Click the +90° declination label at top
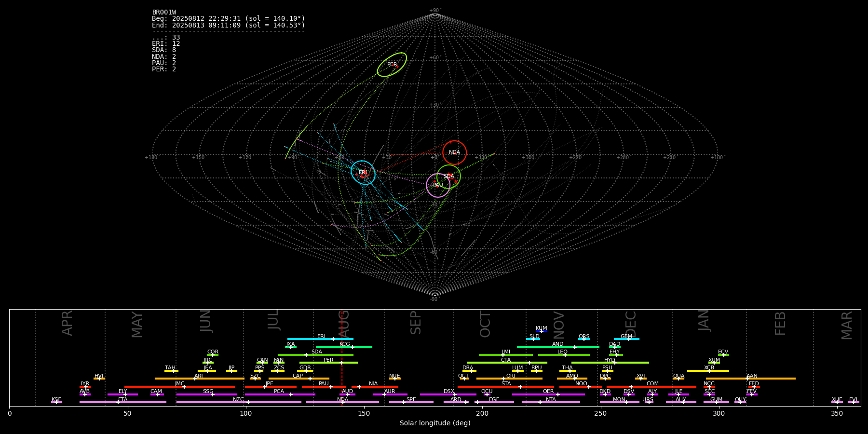This screenshot has width=868, height=434. click(x=435, y=11)
